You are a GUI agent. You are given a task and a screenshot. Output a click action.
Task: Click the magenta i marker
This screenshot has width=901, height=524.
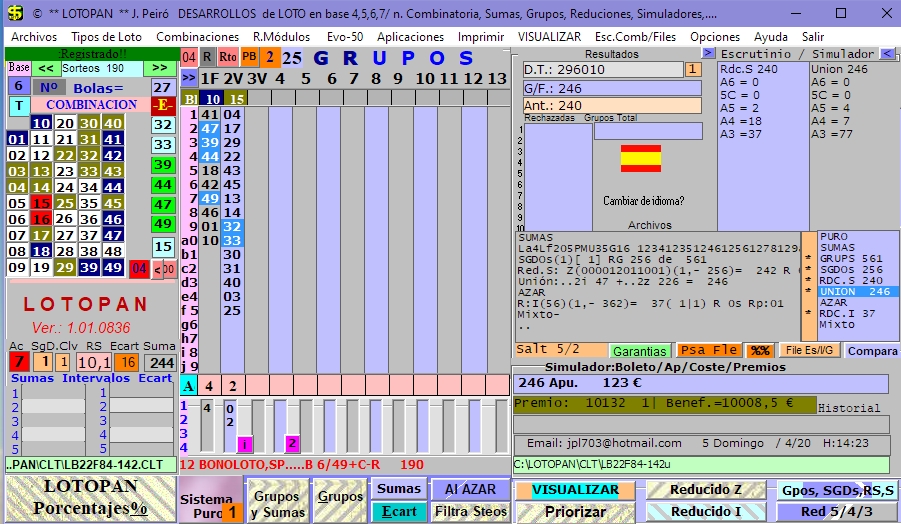[x=245, y=444]
